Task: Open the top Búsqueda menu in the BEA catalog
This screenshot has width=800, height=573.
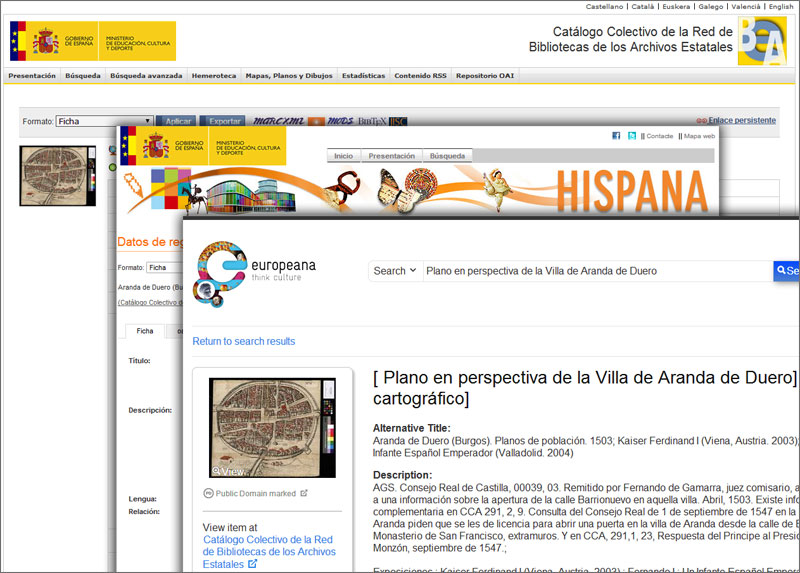Action: coord(83,76)
